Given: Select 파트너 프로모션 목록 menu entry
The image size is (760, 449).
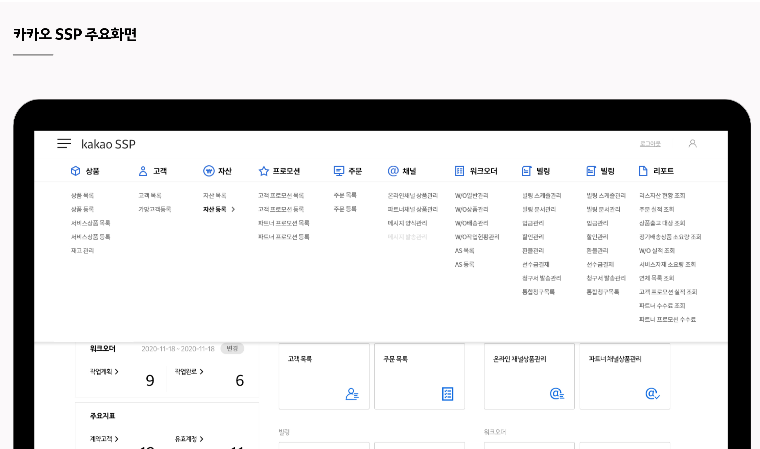Looking at the screenshot, I should pyautogui.click(x=284, y=223).
